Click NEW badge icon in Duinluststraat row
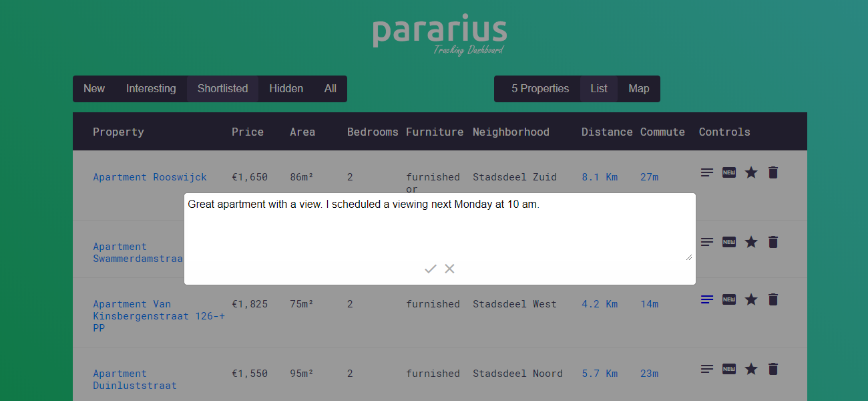The width and height of the screenshot is (868, 401). tap(729, 369)
